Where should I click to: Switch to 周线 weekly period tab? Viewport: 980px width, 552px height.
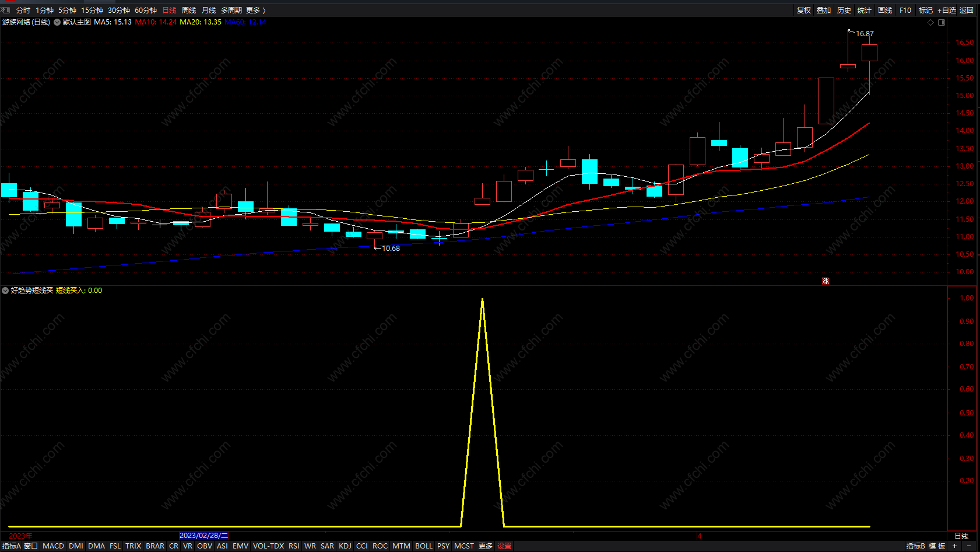click(189, 11)
